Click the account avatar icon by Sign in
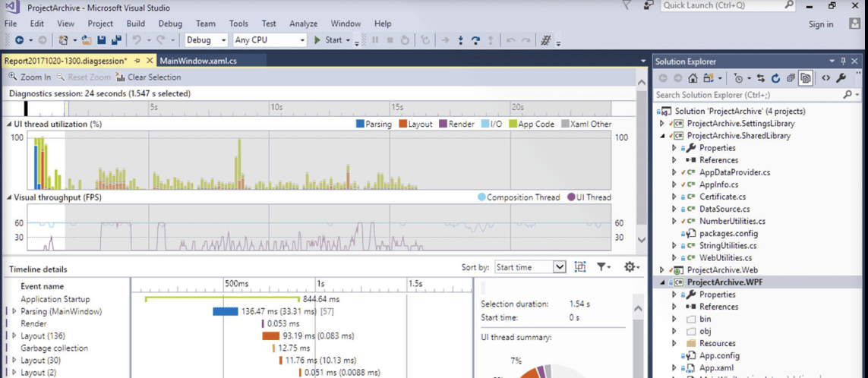 (855, 24)
